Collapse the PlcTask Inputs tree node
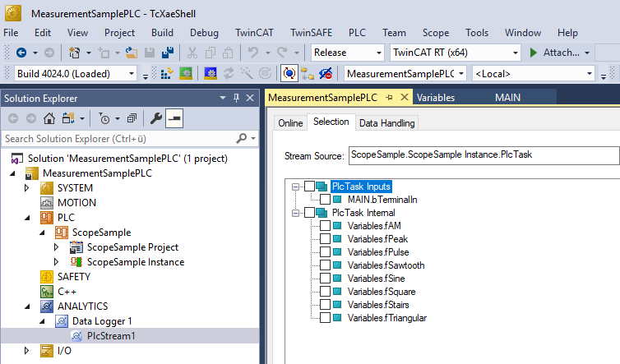This screenshot has width=620, height=364. pos(295,187)
